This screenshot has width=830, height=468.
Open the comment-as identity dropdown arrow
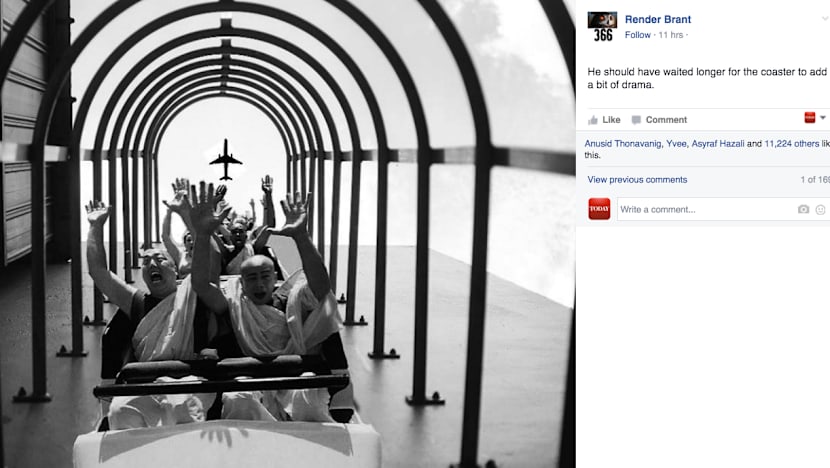[823, 118]
